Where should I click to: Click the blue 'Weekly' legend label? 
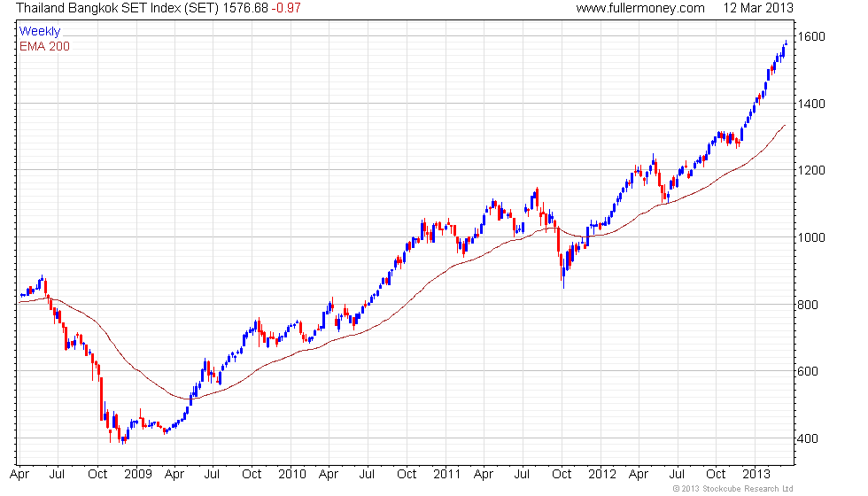[39, 32]
